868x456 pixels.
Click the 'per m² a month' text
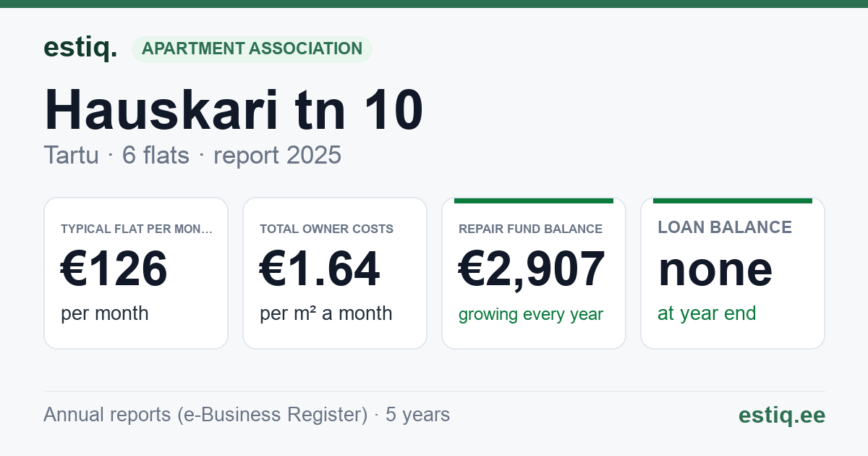point(326,313)
